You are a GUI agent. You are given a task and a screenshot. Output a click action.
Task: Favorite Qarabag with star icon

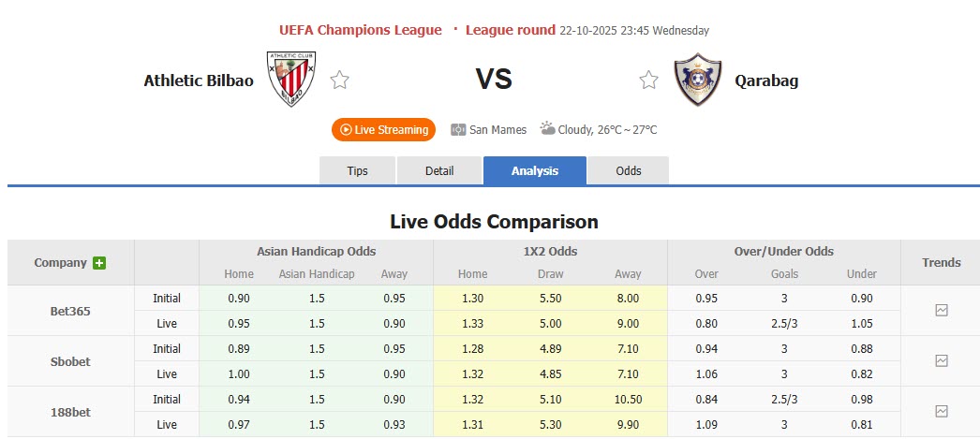[648, 80]
